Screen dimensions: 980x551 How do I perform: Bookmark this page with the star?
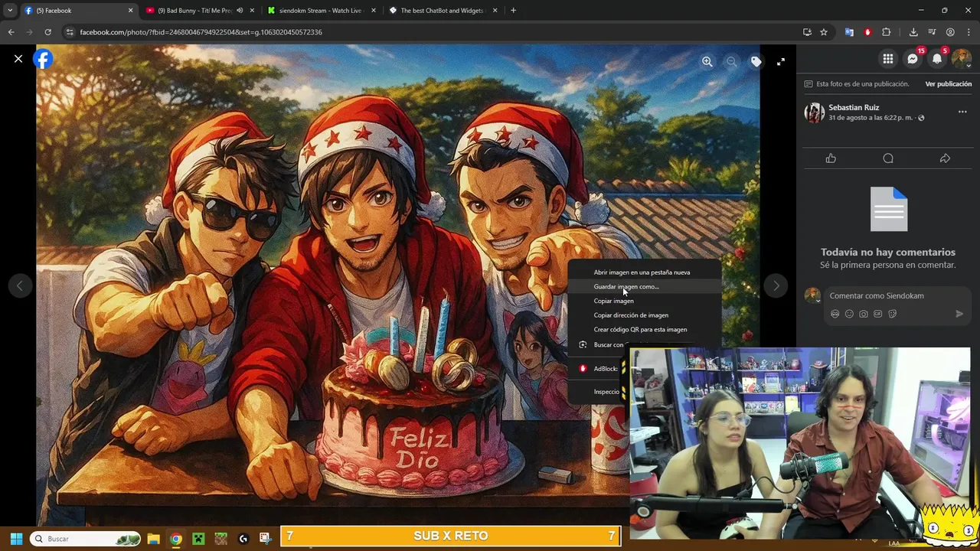[x=824, y=32]
